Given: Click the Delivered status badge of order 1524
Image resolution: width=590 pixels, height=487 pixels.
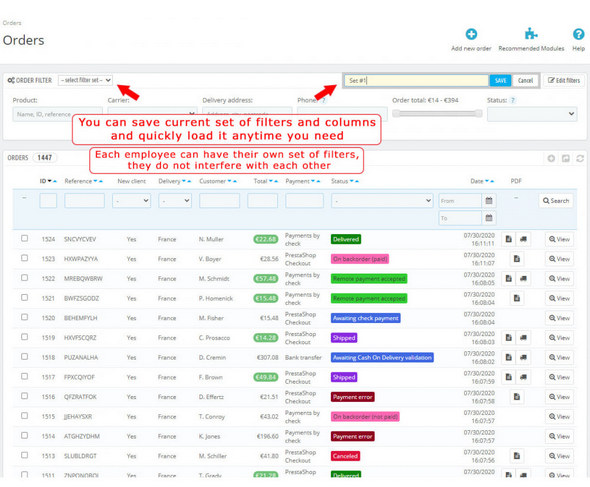Looking at the screenshot, I should (346, 239).
